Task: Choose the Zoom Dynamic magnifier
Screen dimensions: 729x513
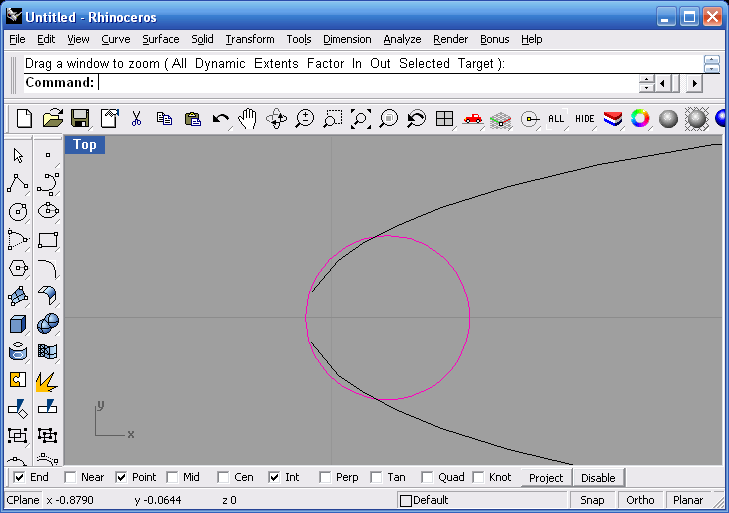Action: [305, 119]
